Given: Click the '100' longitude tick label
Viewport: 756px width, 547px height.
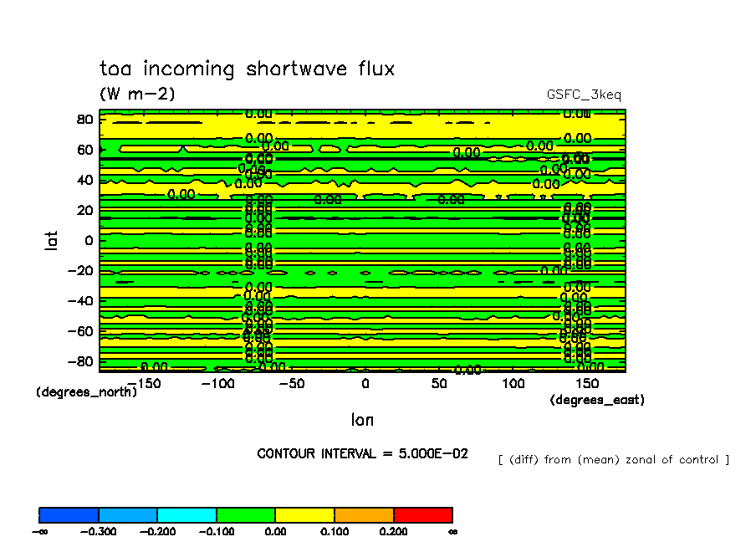Looking at the screenshot, I should 513,383.
